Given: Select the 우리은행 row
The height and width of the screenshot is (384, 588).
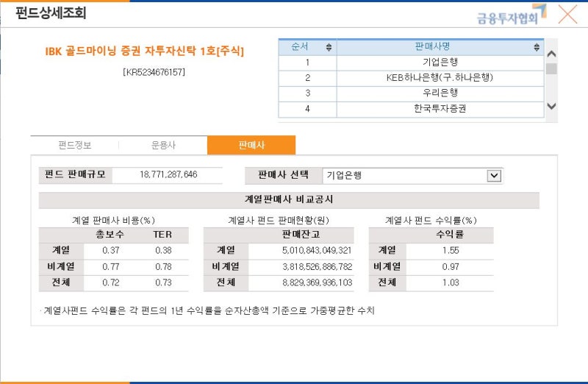Looking at the screenshot, I should (x=411, y=93).
